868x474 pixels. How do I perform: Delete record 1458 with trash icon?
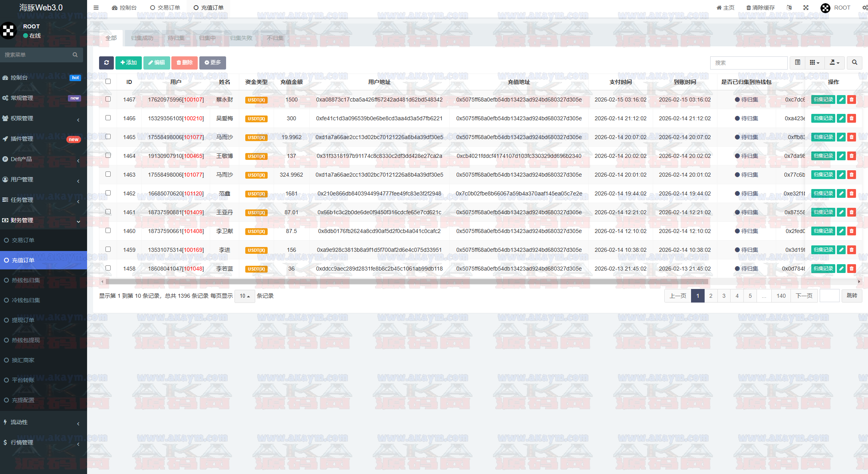(852, 269)
